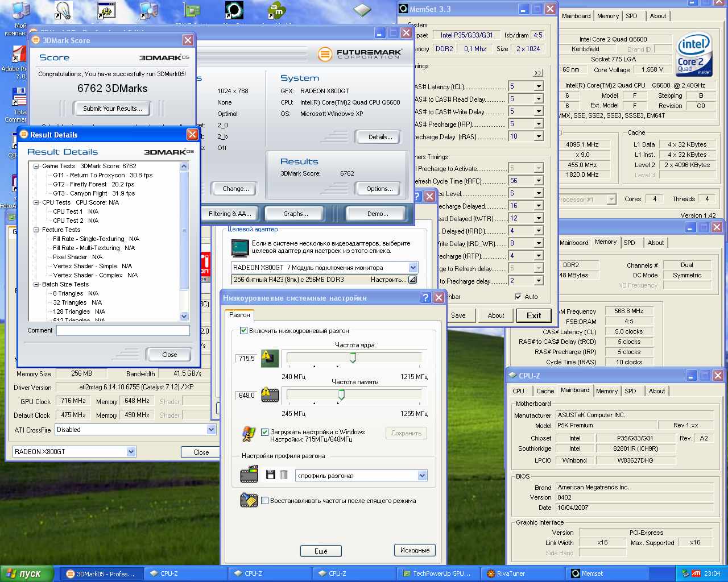Toggle 'Загружать настройки с Windows' checkbox
Image resolution: width=728 pixels, height=582 pixels.
click(264, 432)
